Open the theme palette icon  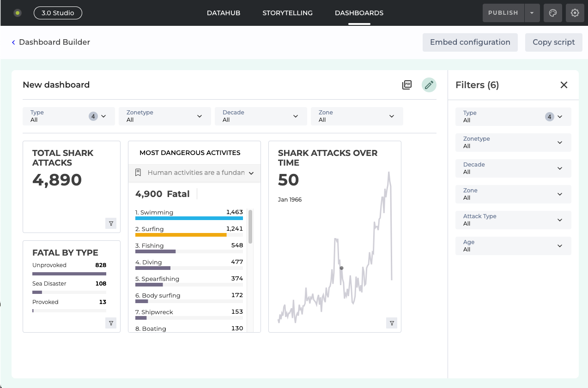tap(553, 13)
